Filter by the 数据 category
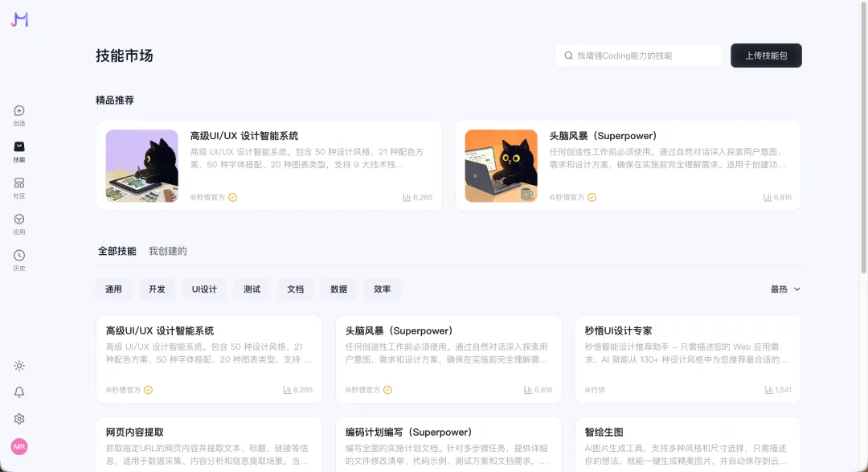The image size is (868, 472). point(339,289)
